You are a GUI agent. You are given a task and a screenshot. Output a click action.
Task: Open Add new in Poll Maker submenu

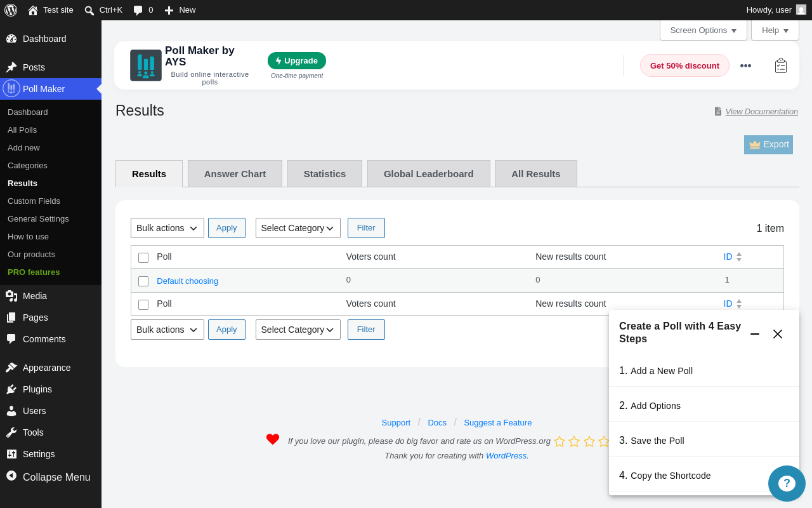click(51, 148)
